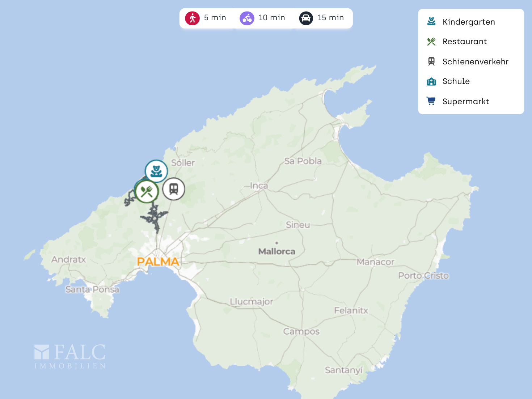Switch to the 15 min driving range
The image size is (532, 399).
click(330, 18)
